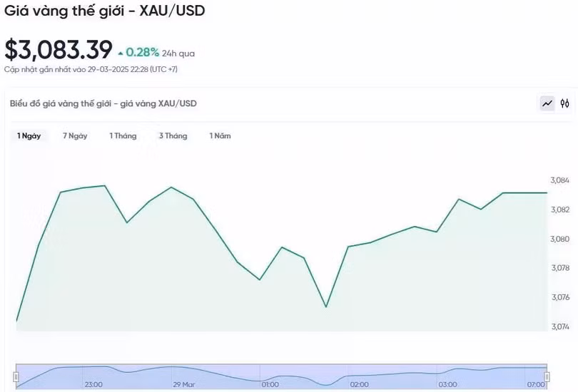This screenshot has width=578, height=392.
Task: Click the 03:00 marker in the navigator
Action: [447, 384]
